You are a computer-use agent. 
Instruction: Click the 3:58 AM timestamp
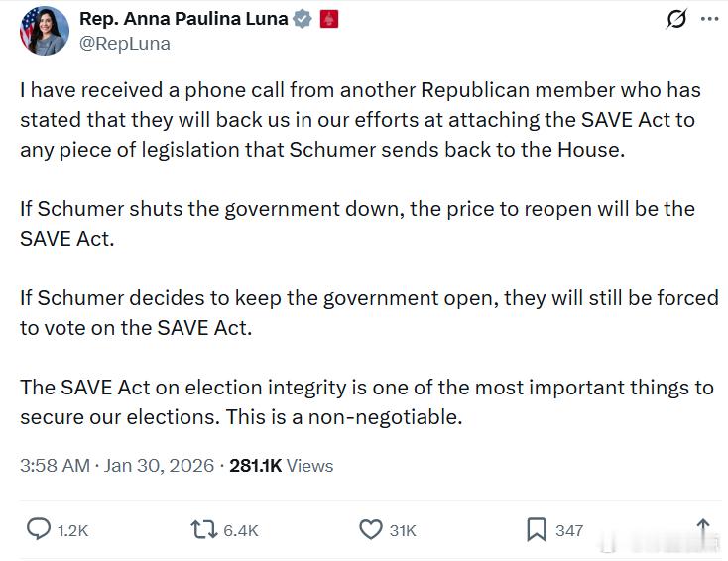(x=55, y=466)
